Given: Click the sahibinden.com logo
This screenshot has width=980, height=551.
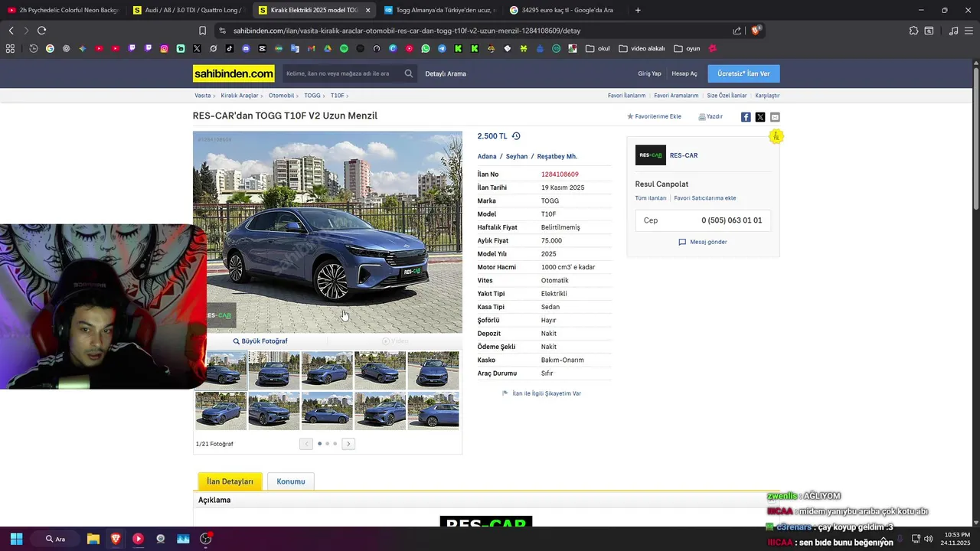Looking at the screenshot, I should [234, 73].
